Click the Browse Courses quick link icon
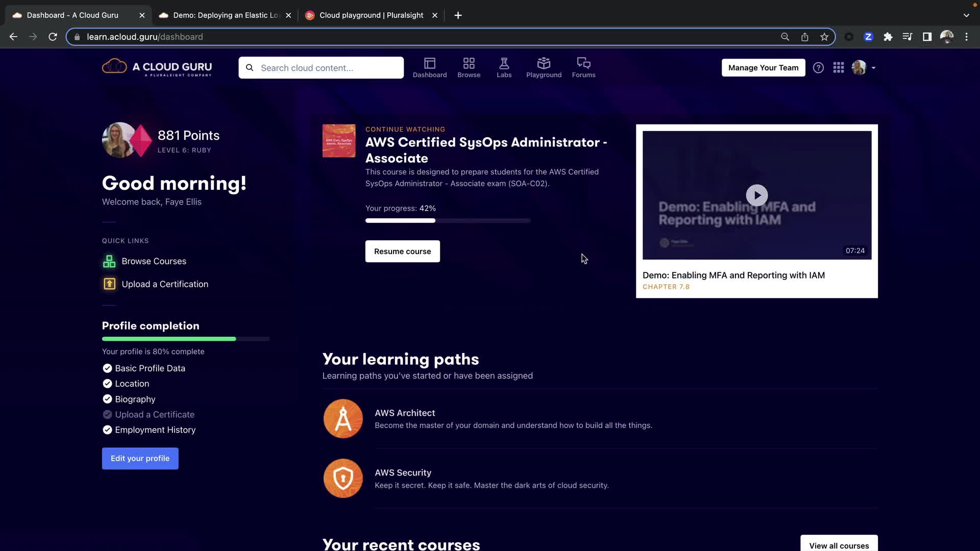 coord(109,261)
